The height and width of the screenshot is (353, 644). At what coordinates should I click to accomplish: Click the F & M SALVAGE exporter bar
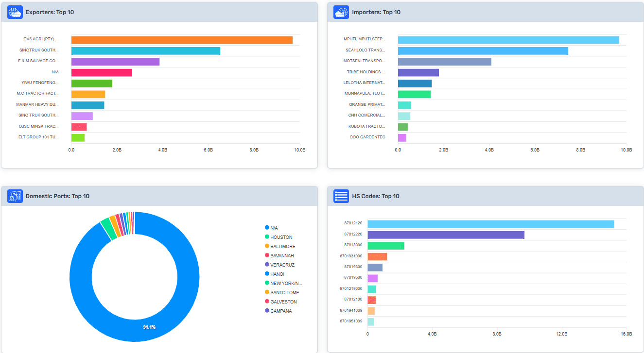coord(115,62)
